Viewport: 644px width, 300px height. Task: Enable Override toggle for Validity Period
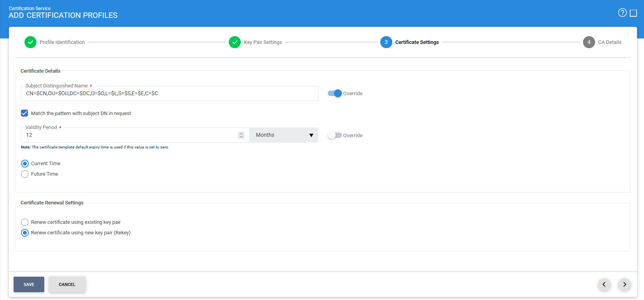[334, 135]
